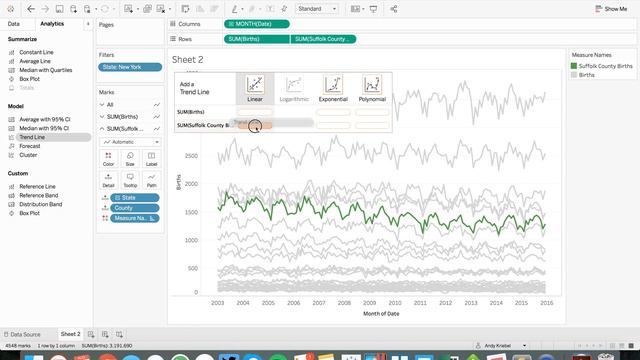Select Average Line in Summarize
The width and height of the screenshot is (640, 360).
coord(35,61)
